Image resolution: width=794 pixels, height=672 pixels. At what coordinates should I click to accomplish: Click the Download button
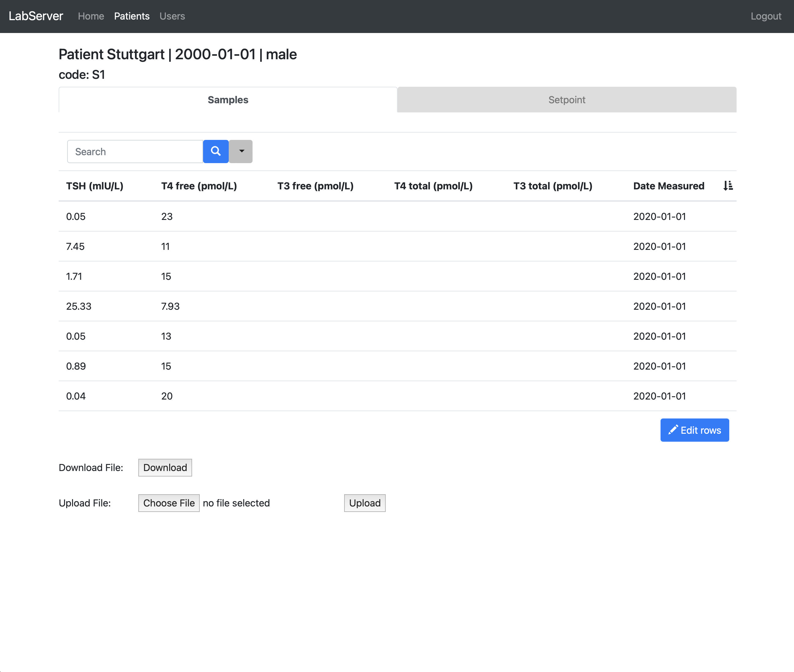(x=165, y=467)
